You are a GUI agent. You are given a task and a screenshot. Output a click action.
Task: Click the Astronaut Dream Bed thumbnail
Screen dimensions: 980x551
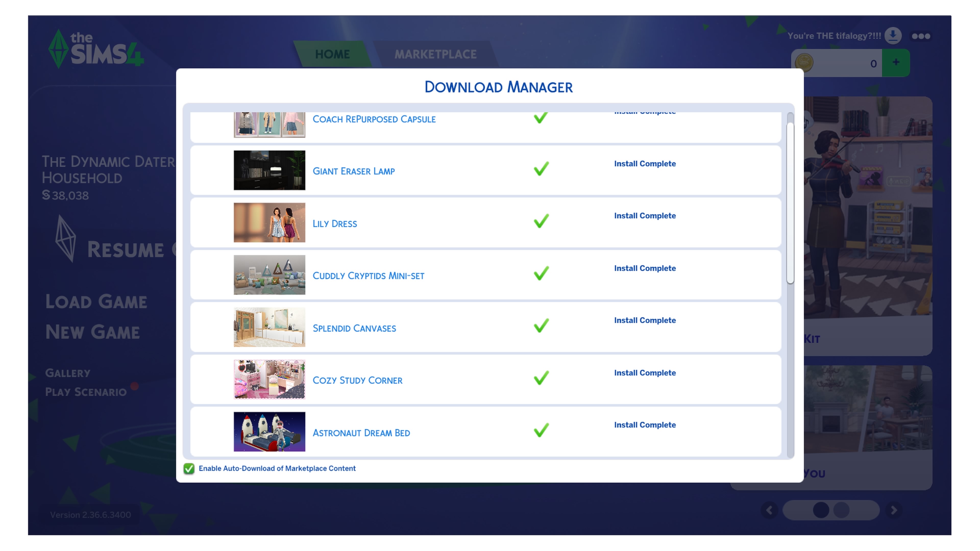coord(269,432)
